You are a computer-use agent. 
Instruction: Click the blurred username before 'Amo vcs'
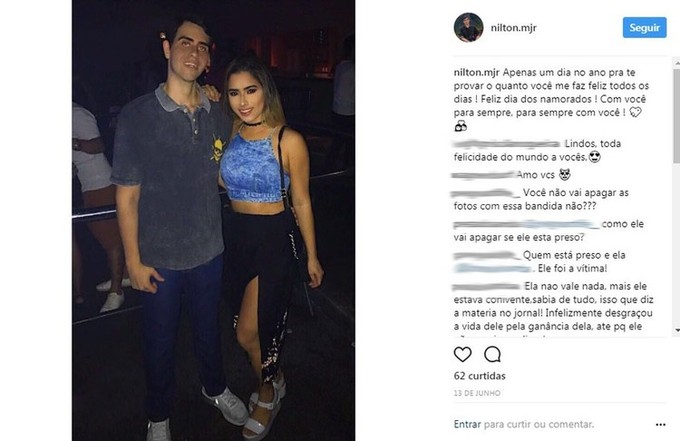(x=483, y=175)
